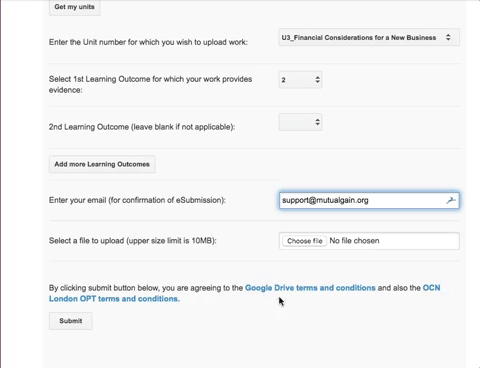Click 'No file chosen' text
The image size is (480, 368).
click(x=354, y=241)
